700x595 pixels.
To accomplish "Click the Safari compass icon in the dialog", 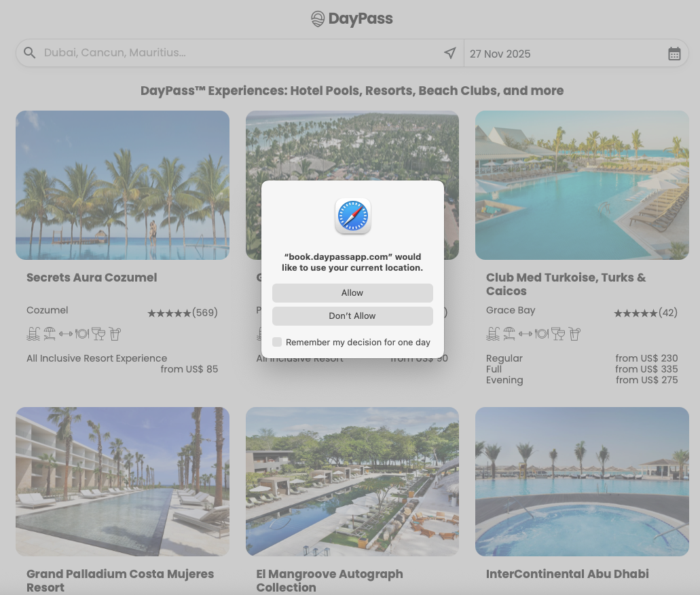I will point(352,216).
